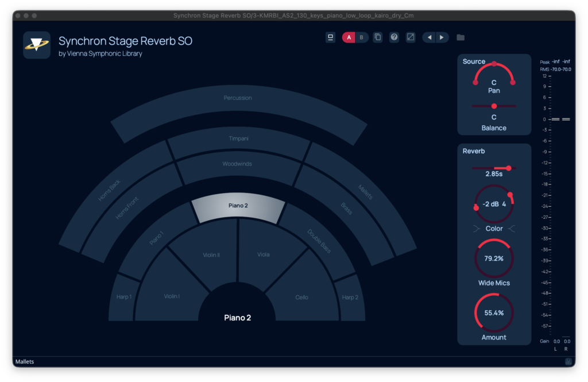
Task: Click the Synchron logo icon
Action: pos(37,45)
